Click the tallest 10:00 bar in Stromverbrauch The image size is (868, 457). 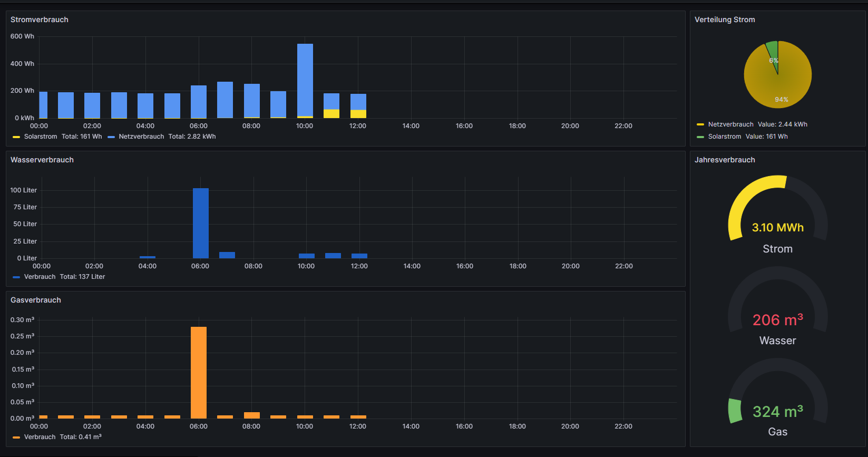[305, 79]
